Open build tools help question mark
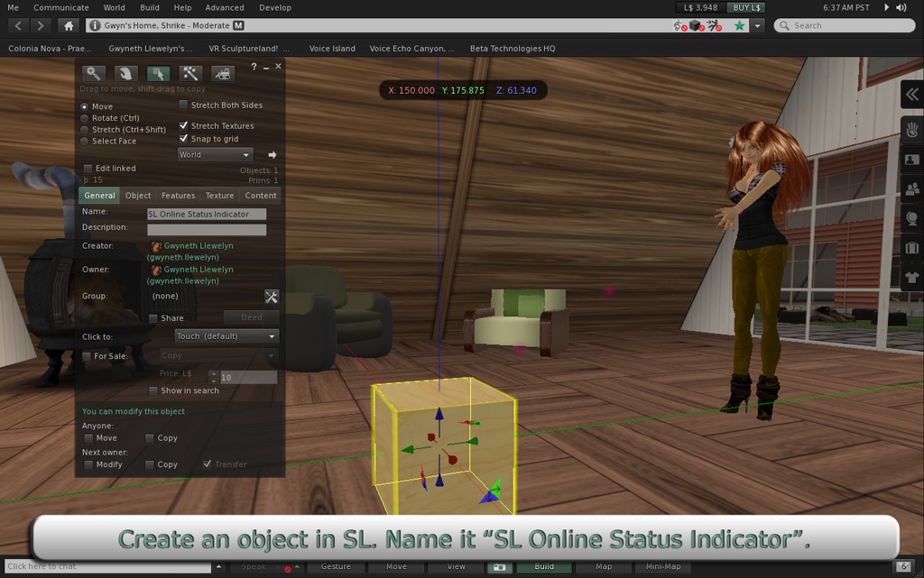Image resolution: width=924 pixels, height=578 pixels. (x=254, y=67)
